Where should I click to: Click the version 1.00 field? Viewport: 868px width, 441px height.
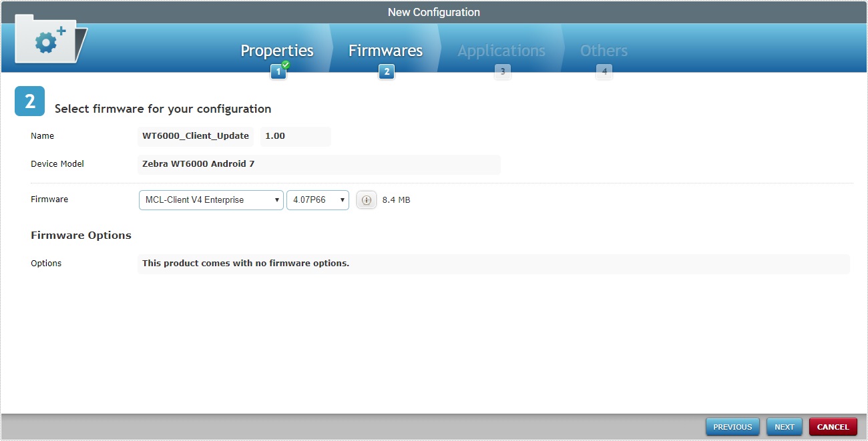click(295, 136)
